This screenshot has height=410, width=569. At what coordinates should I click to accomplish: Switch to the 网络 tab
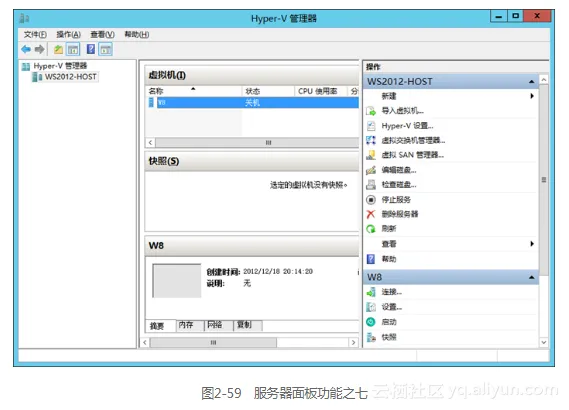pyautogui.click(x=218, y=325)
